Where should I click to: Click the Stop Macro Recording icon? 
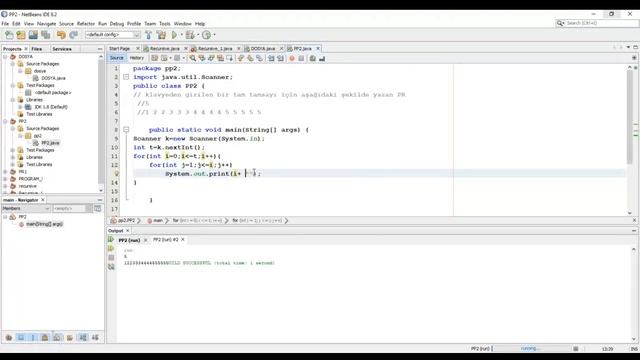pos(301,58)
